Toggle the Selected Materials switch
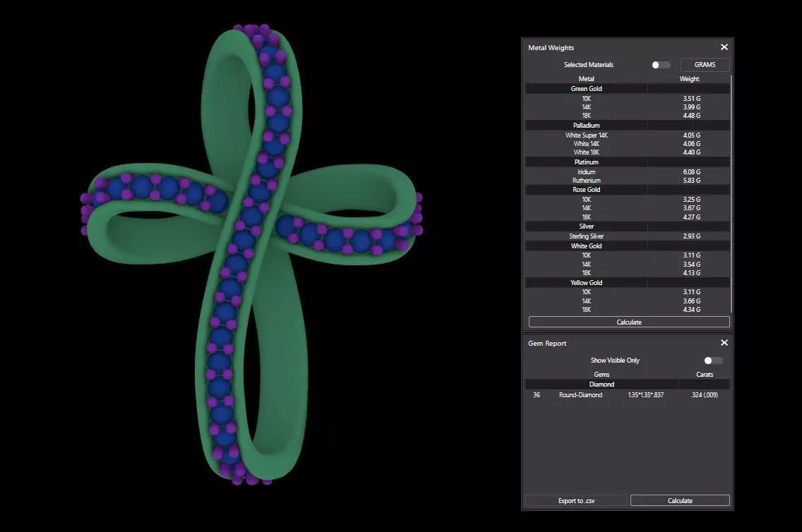This screenshot has width=802, height=532. pyautogui.click(x=661, y=65)
